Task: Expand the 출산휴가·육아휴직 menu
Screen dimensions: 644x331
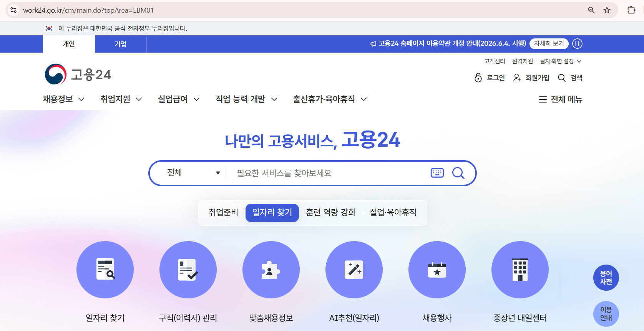Action: tap(330, 99)
